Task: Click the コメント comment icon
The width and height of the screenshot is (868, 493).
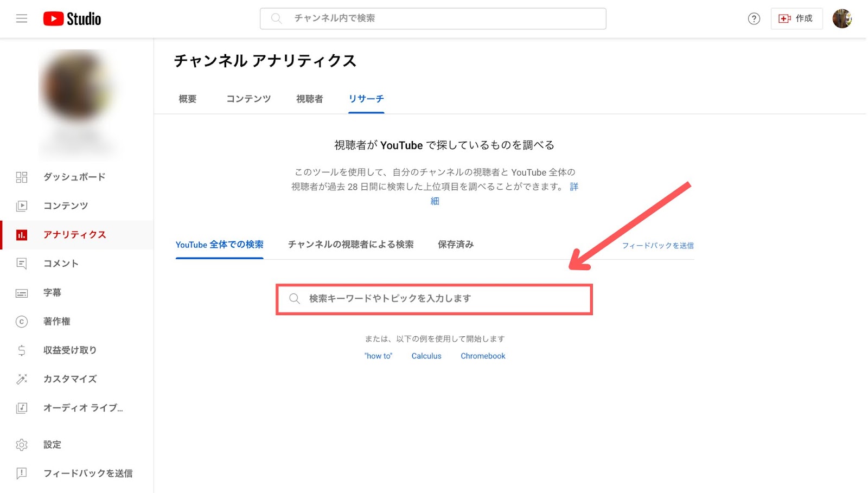Action: click(x=22, y=264)
